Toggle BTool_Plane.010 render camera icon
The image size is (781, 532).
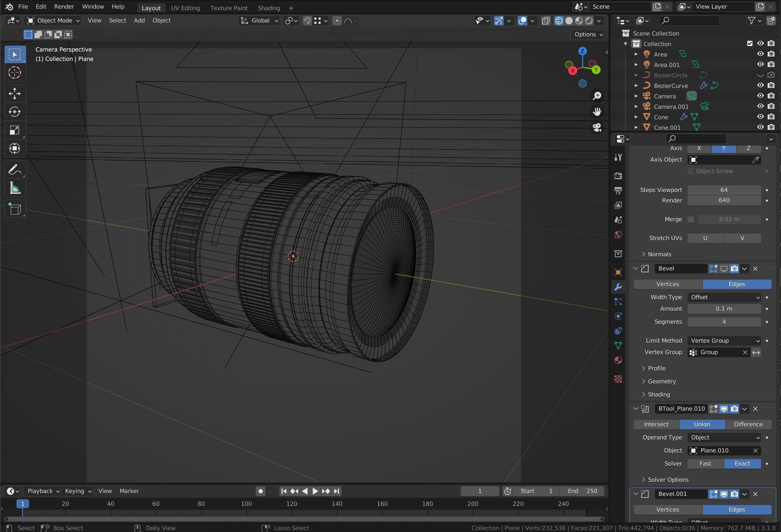735,409
